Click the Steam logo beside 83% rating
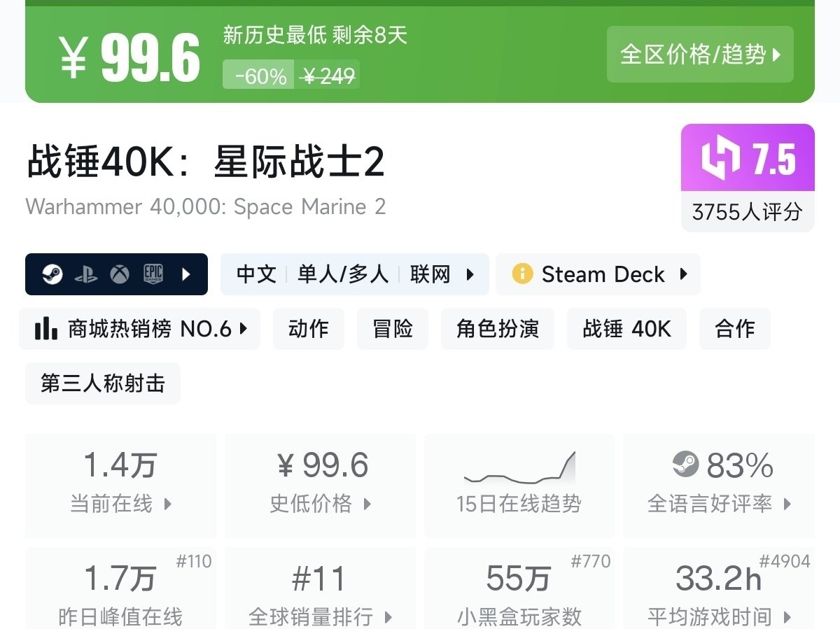 pos(685,464)
